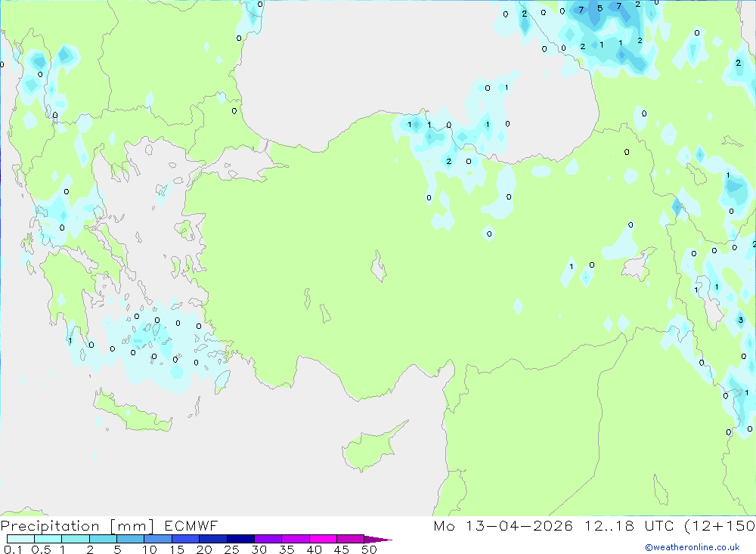Pick the 15–20 mm blue legend swatch
This screenshot has height=554, width=756.
coord(185,539)
